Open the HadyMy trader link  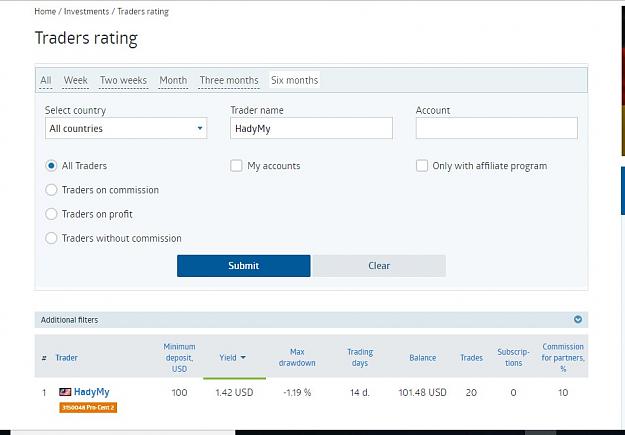coord(91,392)
